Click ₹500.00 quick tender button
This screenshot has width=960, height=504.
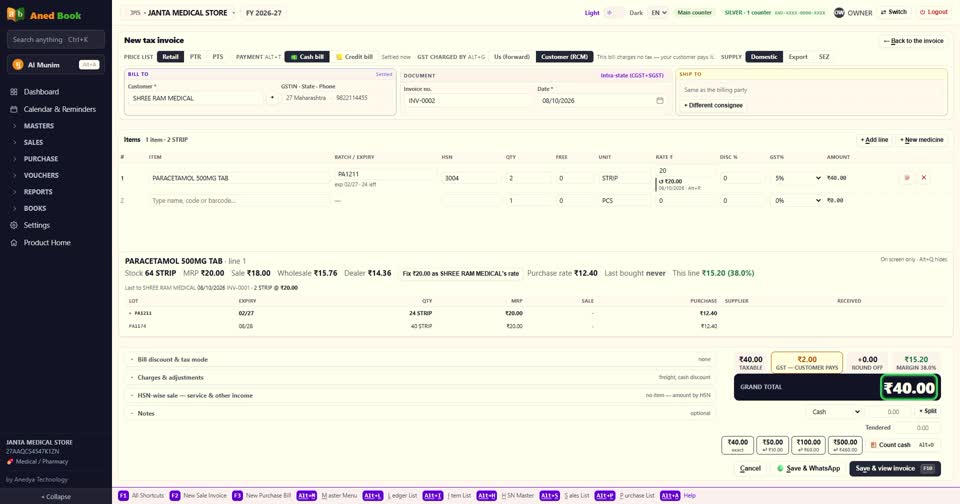pos(845,445)
